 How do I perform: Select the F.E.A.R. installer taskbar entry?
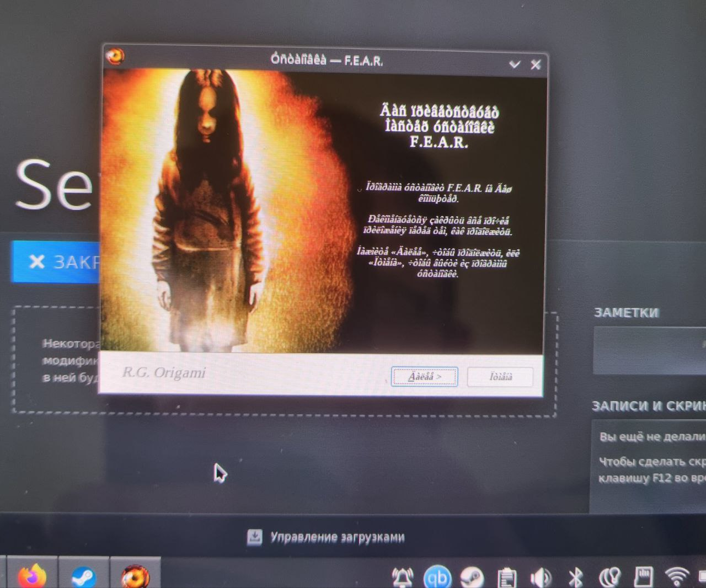click(135, 576)
